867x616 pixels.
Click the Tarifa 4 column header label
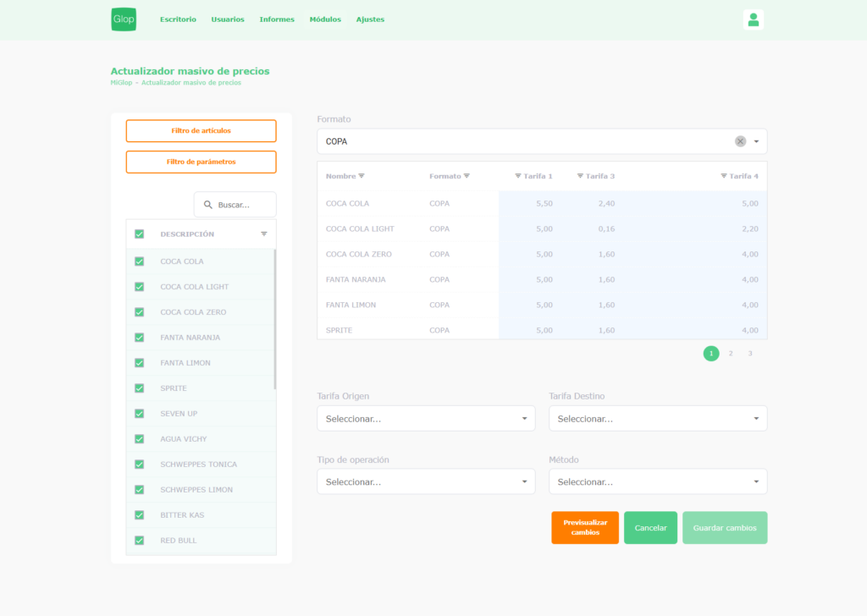click(743, 176)
